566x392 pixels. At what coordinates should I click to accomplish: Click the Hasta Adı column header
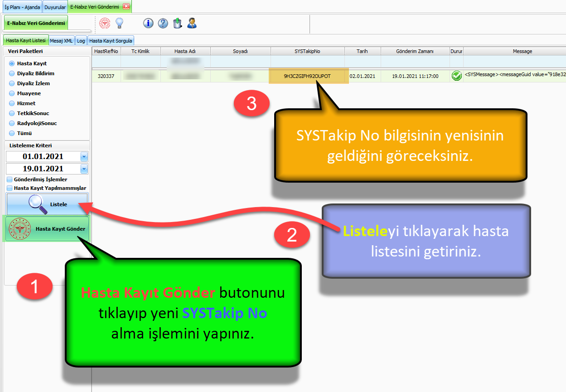185,51
